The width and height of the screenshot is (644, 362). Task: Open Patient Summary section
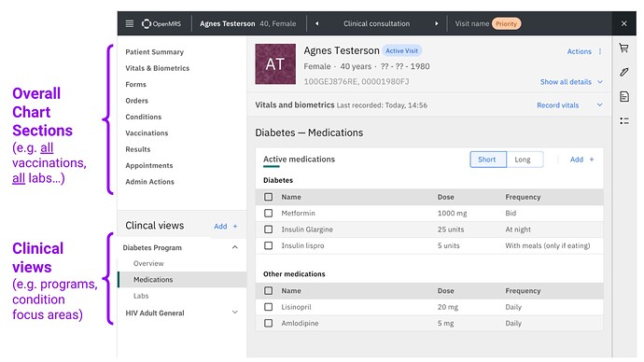tap(154, 51)
